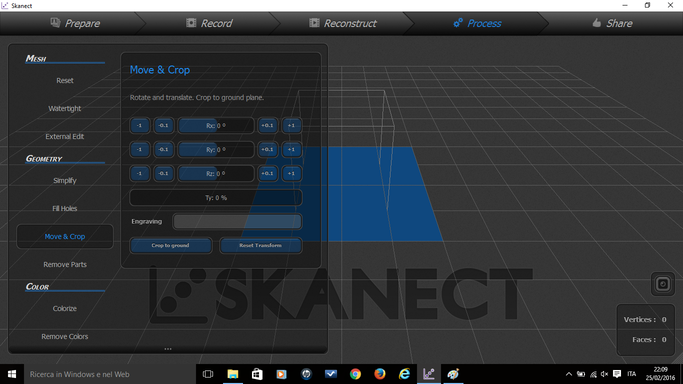Increase Ry by 1
Screen dimensions: 683x384
pyautogui.click(x=291, y=149)
